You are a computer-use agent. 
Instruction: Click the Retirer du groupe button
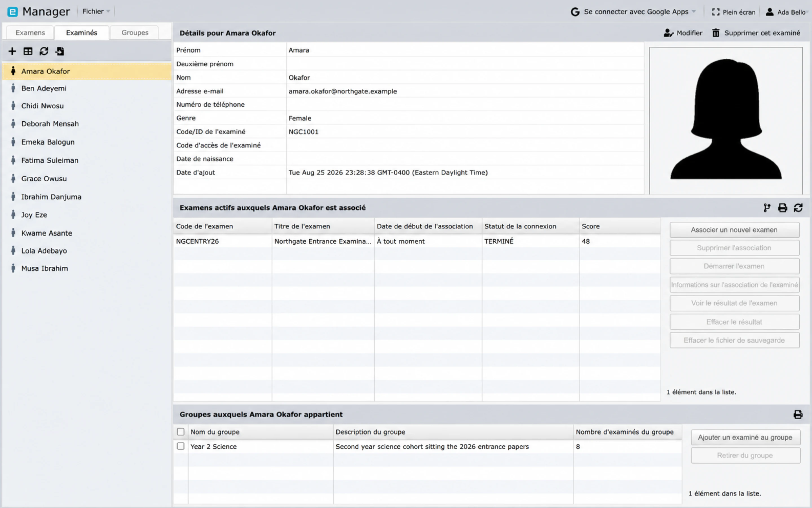coord(745,456)
